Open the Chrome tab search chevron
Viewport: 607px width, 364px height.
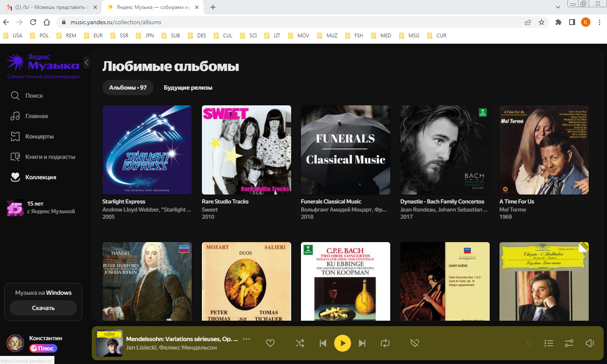559,7
